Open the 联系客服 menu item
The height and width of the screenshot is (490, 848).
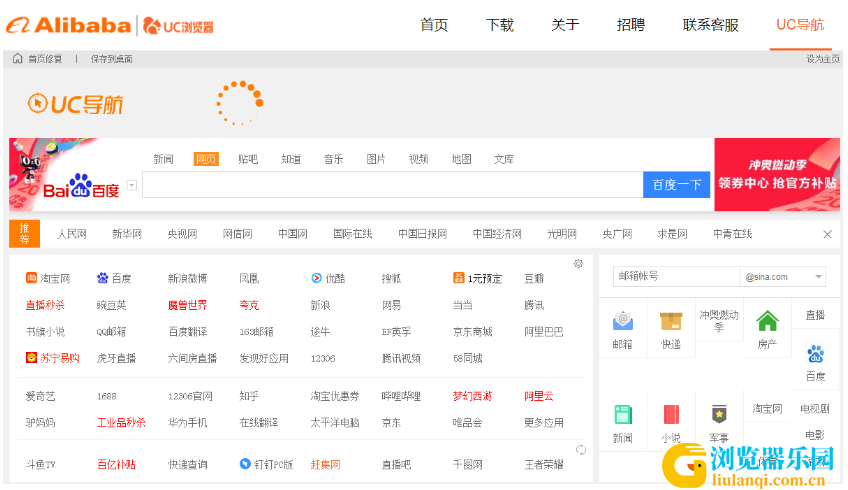[710, 25]
